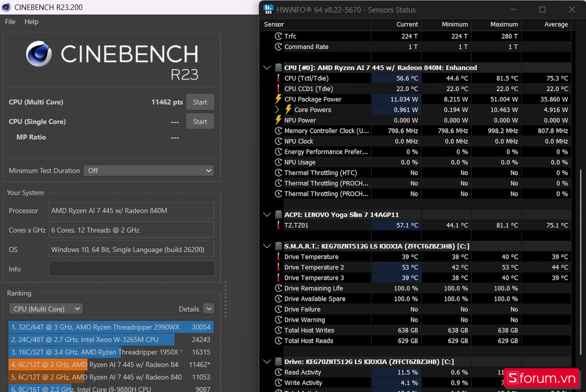Click the thermometer icon for Drive Temperature 3
Viewport: 586px width, 392px height.
[x=278, y=278]
